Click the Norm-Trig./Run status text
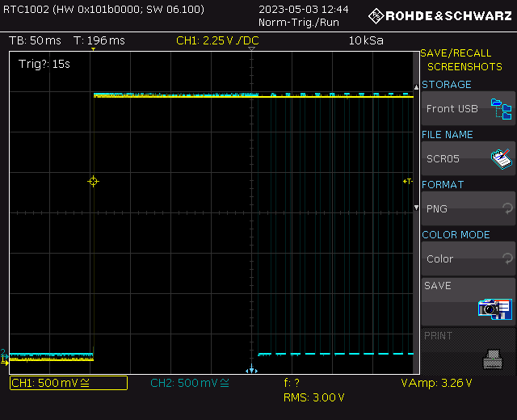 [299, 23]
